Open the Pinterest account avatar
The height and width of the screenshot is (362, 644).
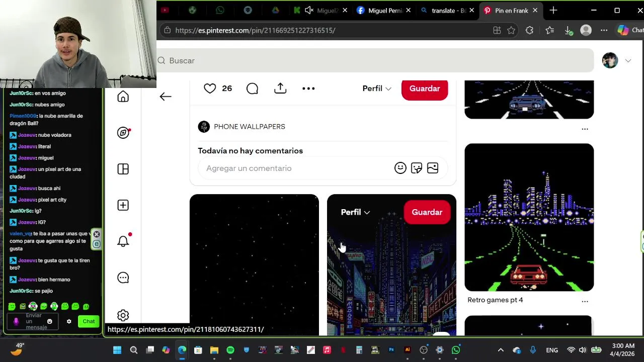pos(610,60)
